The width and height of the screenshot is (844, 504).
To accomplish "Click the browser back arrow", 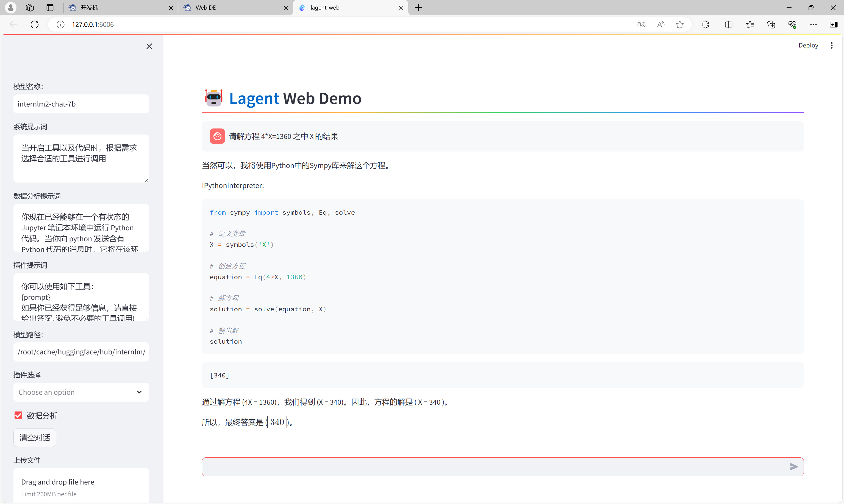I will click(13, 24).
